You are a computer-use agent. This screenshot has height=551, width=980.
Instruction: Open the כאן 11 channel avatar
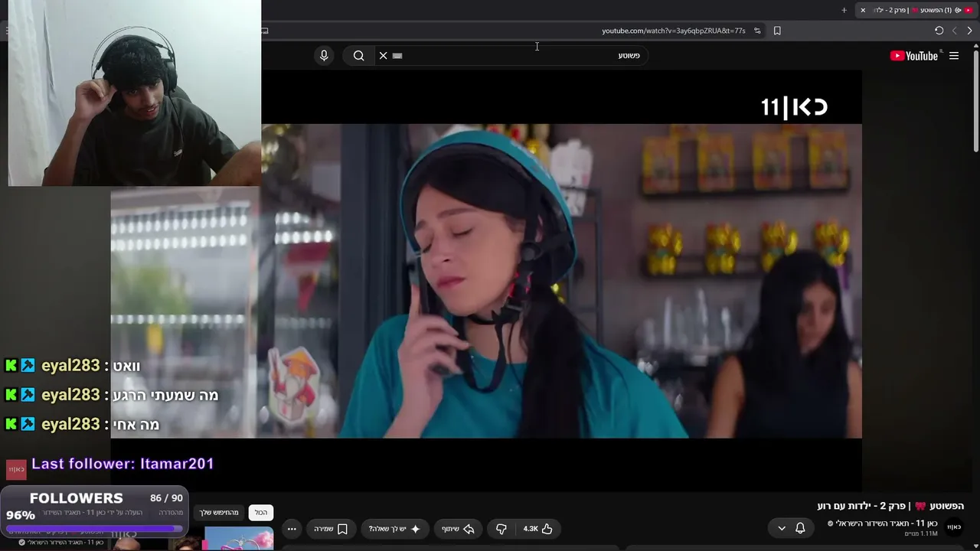pos(954,527)
